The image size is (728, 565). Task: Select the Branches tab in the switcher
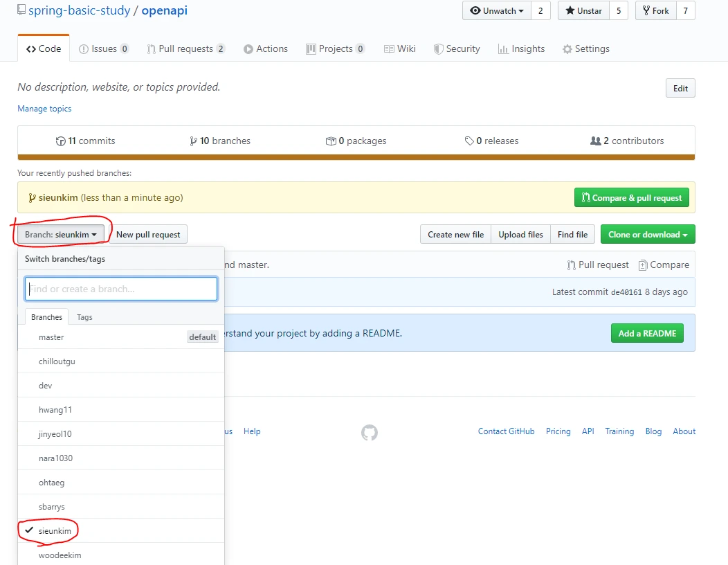46,317
